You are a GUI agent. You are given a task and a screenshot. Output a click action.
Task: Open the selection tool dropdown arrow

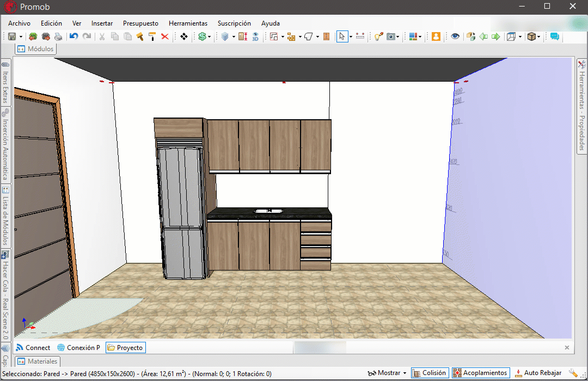tap(351, 37)
